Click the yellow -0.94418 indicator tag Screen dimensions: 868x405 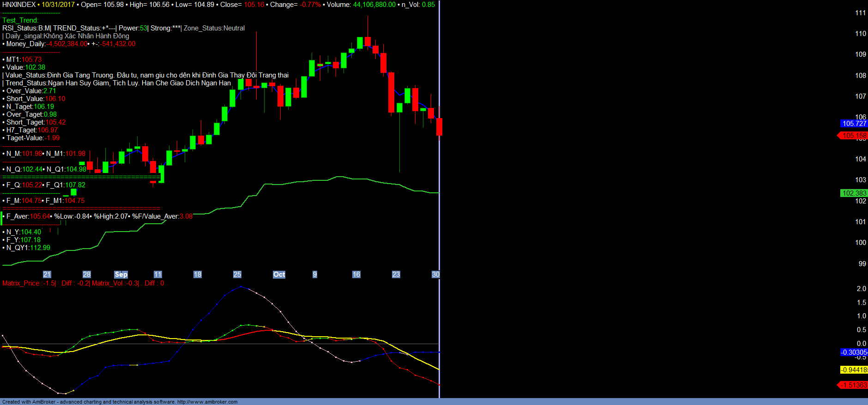pyautogui.click(x=854, y=370)
